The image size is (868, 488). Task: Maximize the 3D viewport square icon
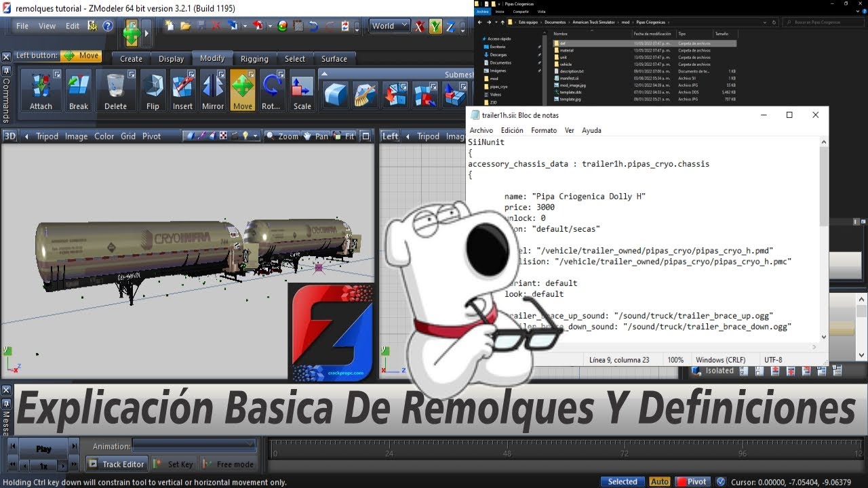(x=366, y=136)
